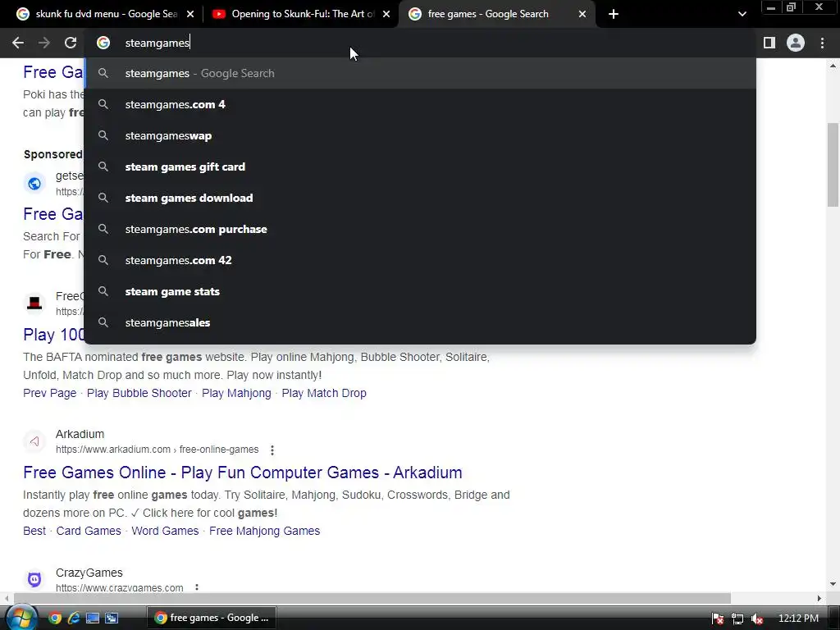
Task: Select 'free games - Google Search' tab
Action: [496, 15]
